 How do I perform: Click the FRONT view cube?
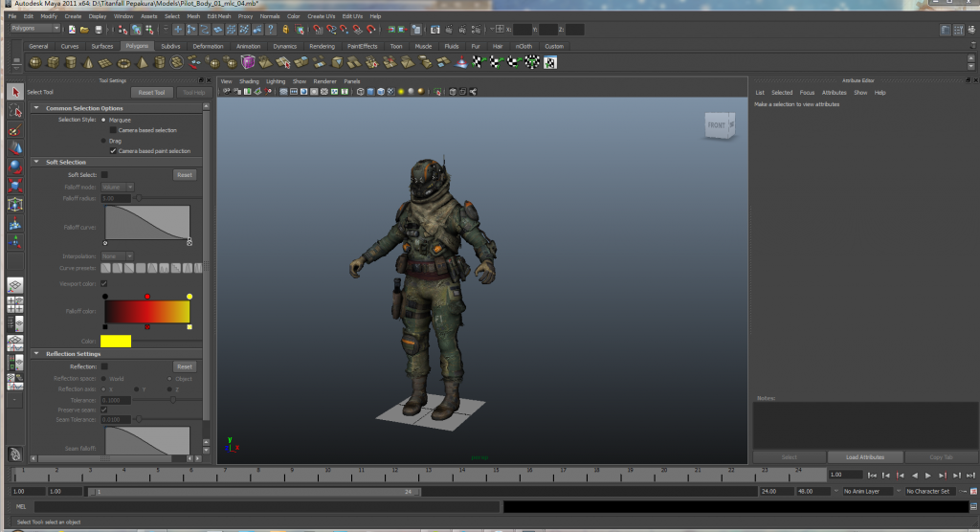pyautogui.click(x=718, y=125)
